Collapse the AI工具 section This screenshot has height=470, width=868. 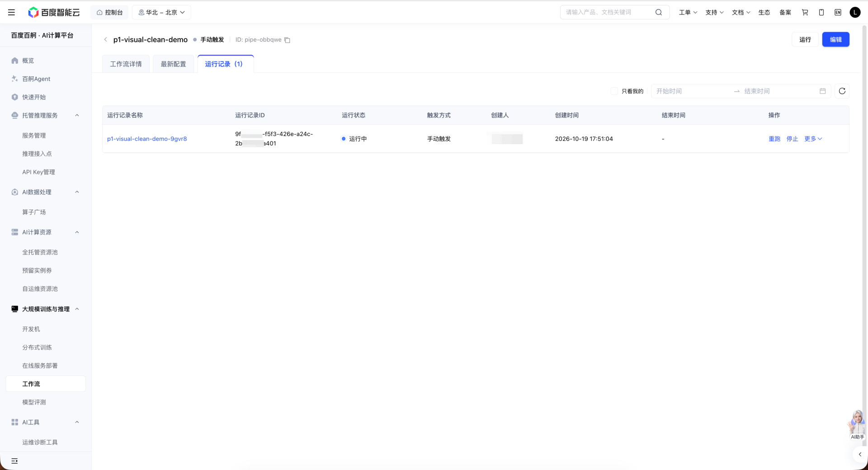(x=77, y=422)
